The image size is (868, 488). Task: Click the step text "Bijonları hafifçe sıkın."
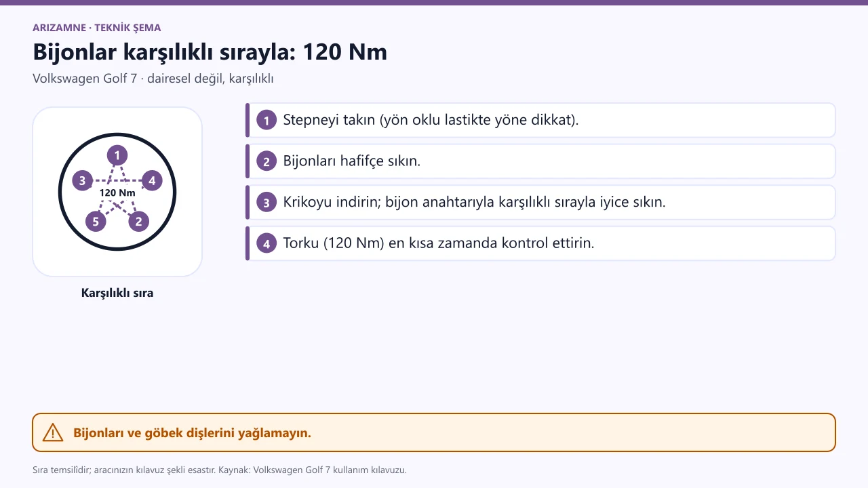tap(351, 161)
